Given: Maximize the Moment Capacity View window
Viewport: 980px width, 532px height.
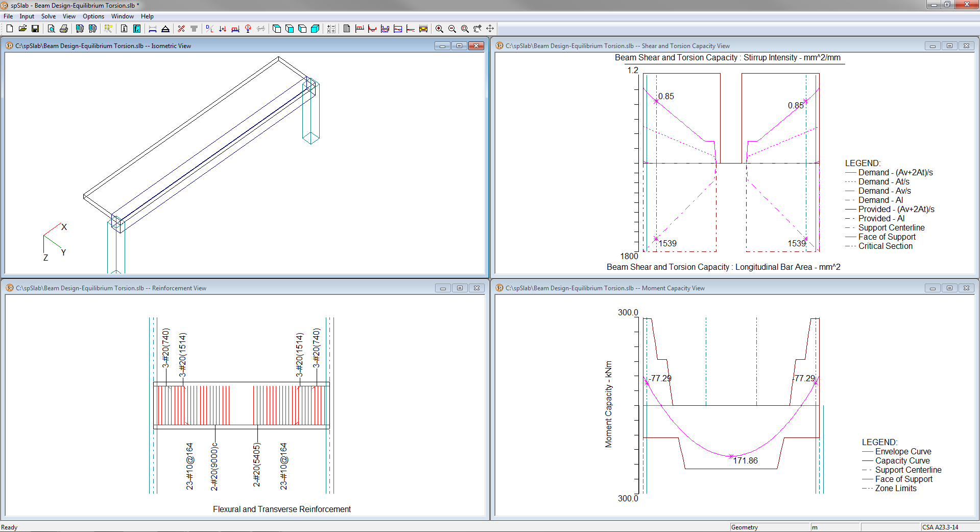Looking at the screenshot, I should click(949, 288).
